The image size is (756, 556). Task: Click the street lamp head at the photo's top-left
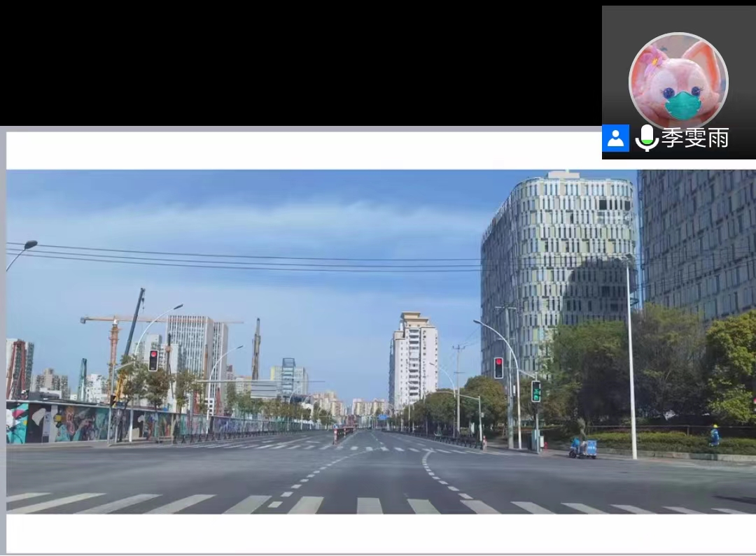coord(30,245)
